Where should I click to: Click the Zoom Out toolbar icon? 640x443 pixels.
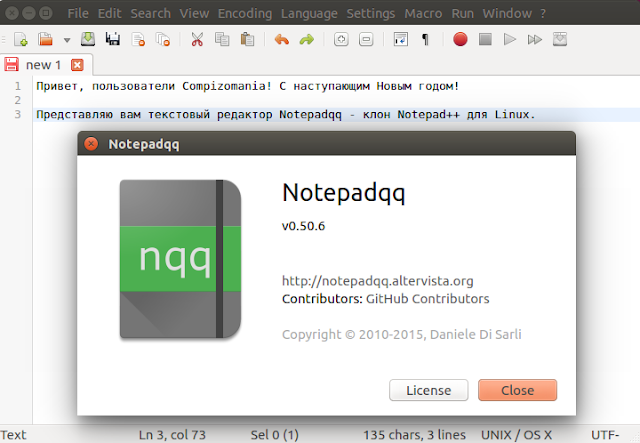click(x=366, y=40)
